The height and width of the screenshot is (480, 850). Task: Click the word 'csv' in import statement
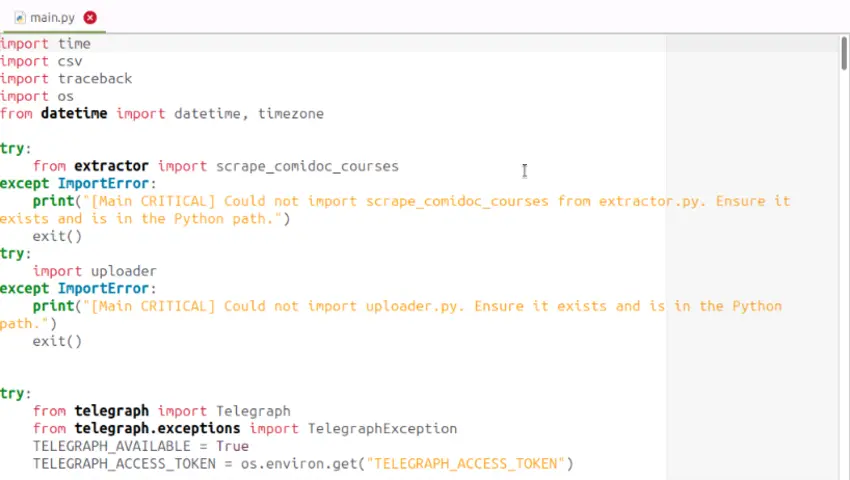click(70, 61)
